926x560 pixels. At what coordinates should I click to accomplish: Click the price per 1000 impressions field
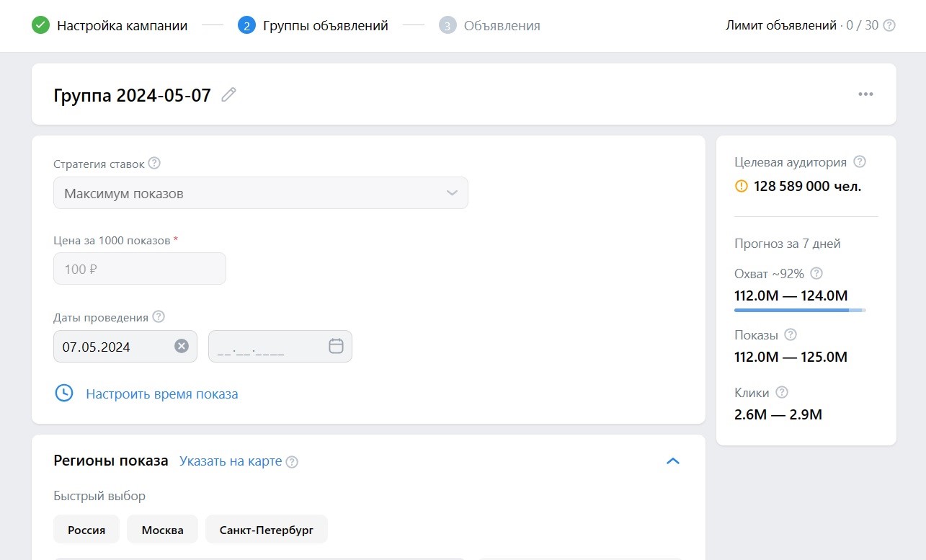[140, 269]
